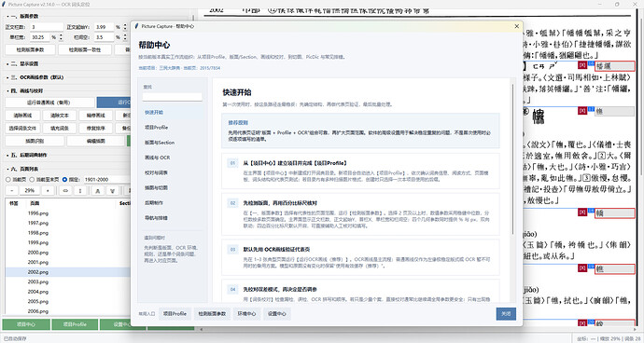Click 检测版面参数 button in left panel
Viewport: 644px width, 343px height.
(x=30, y=49)
